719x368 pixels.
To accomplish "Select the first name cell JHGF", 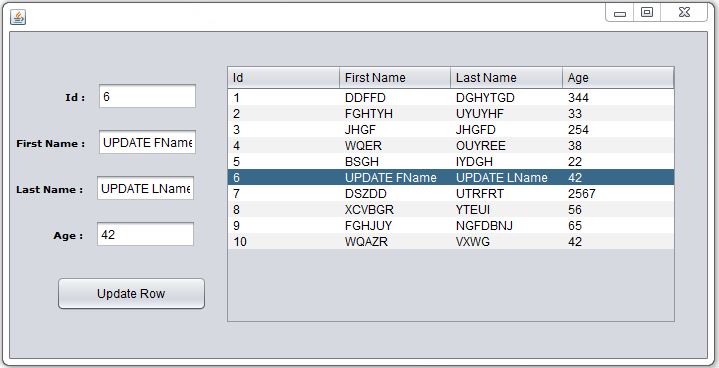I will [x=395, y=130].
